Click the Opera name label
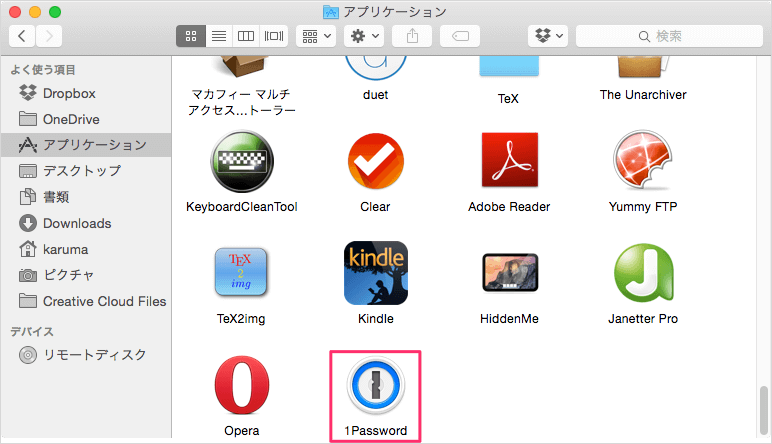The image size is (772, 444). tap(242, 431)
